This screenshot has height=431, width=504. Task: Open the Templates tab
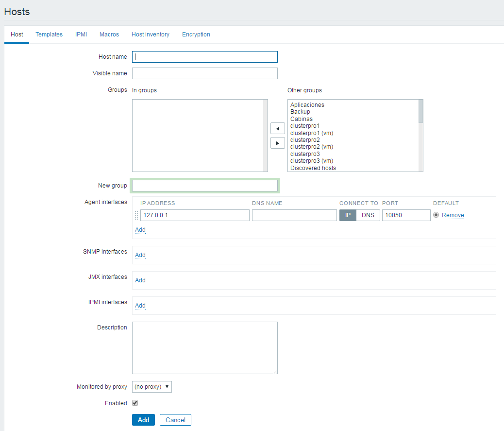pyautogui.click(x=49, y=34)
